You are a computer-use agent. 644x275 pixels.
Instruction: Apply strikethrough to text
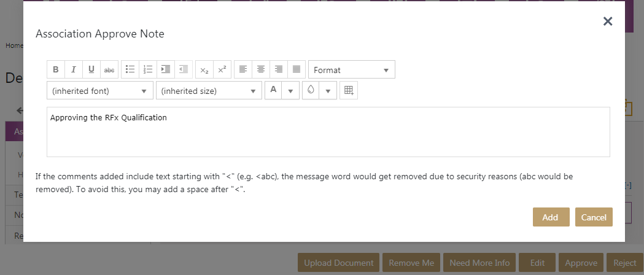tap(109, 69)
